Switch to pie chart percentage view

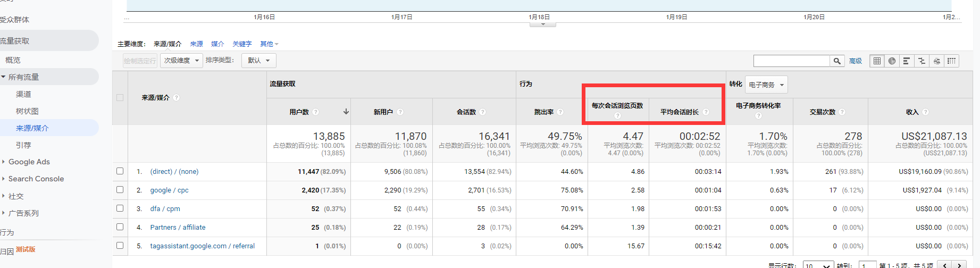point(892,61)
